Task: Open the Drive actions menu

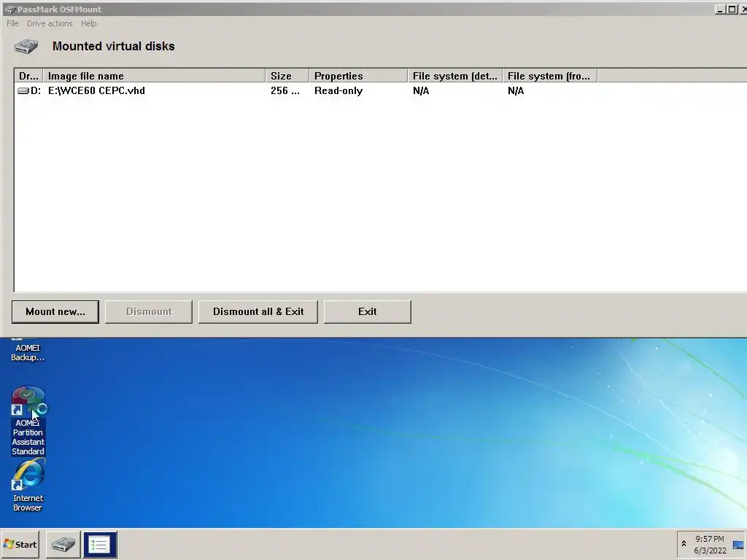Action: (x=50, y=23)
